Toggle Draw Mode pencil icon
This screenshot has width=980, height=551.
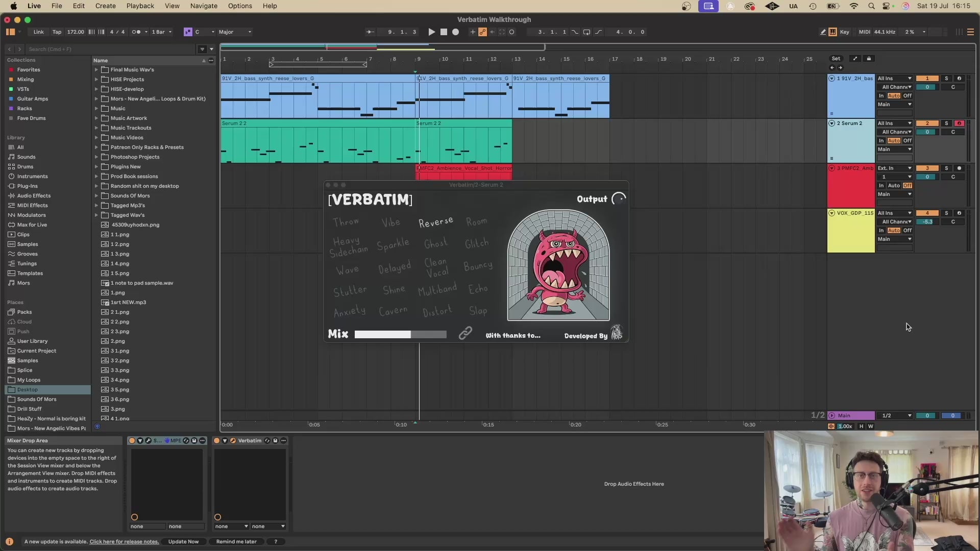coord(823,32)
